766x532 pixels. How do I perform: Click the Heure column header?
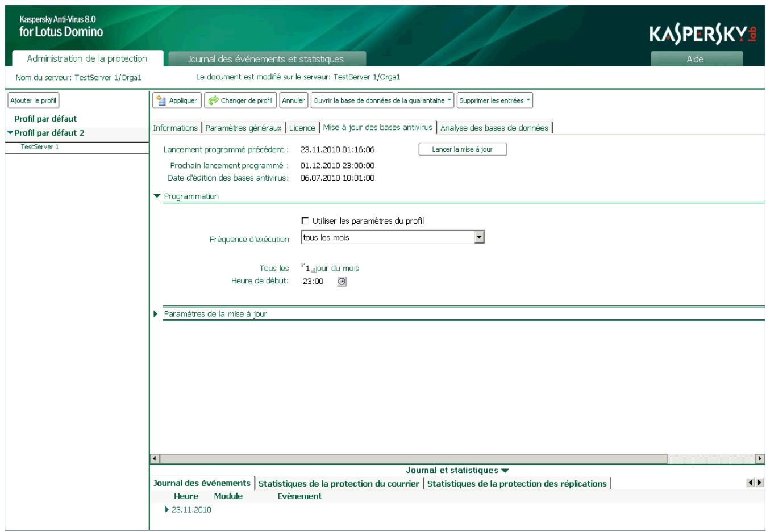(186, 496)
